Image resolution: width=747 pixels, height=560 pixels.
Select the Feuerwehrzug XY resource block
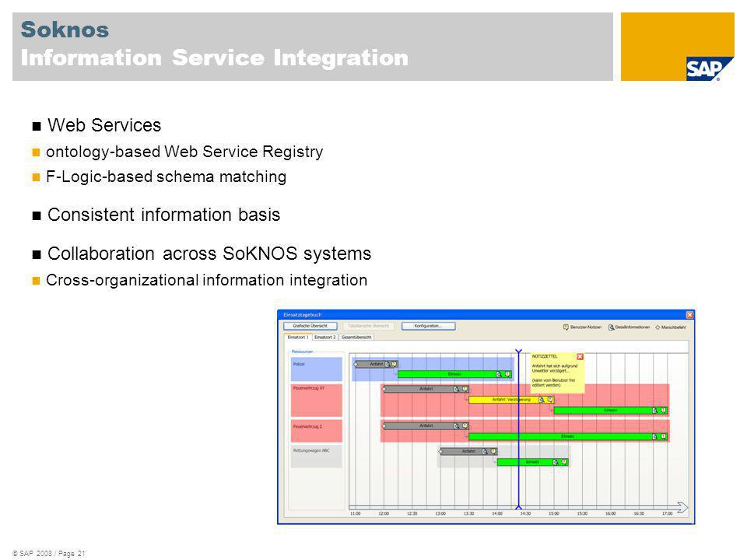pos(317,400)
